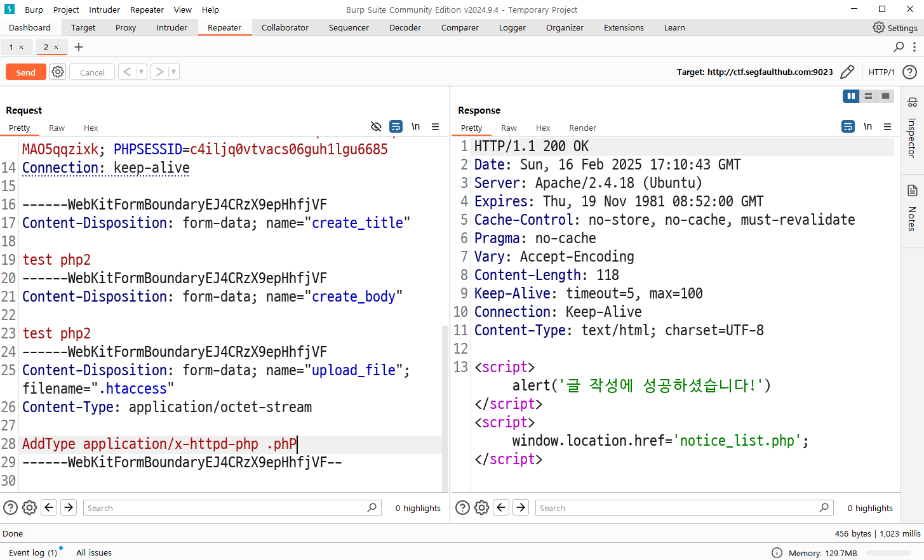The width and height of the screenshot is (924, 560).
Task: Switch to the Collaborator tab
Action: (285, 27)
